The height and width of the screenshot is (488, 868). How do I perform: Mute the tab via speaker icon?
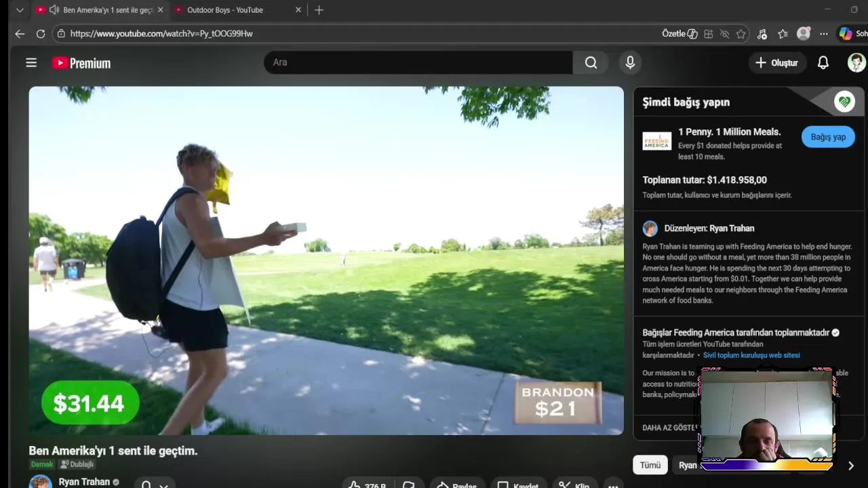click(54, 10)
